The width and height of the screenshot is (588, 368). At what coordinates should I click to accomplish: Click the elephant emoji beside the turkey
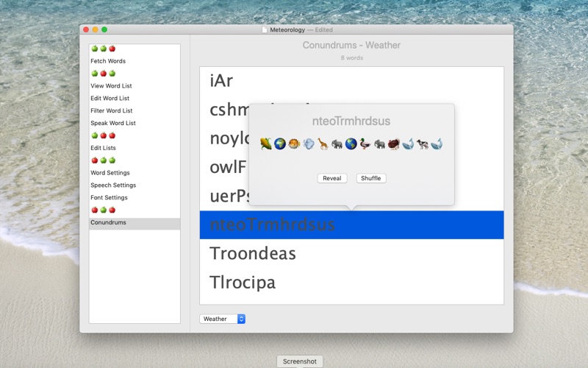(379, 144)
